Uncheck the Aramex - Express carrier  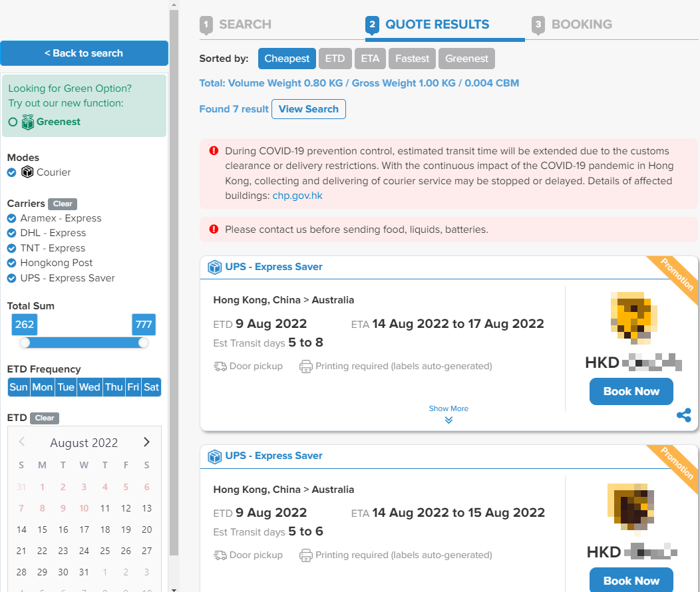(11, 218)
